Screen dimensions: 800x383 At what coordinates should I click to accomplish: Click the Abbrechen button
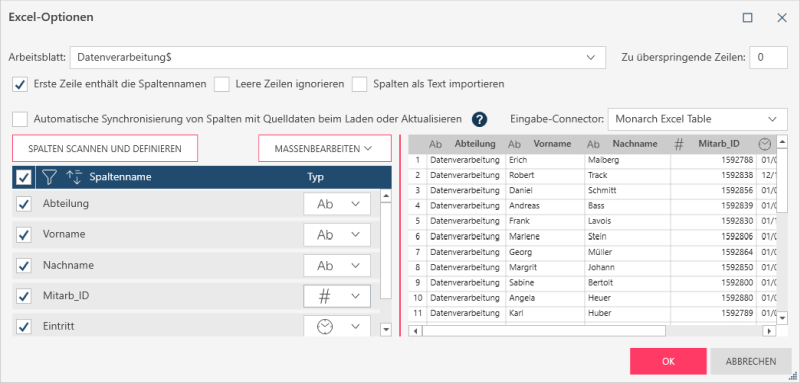pos(751,362)
